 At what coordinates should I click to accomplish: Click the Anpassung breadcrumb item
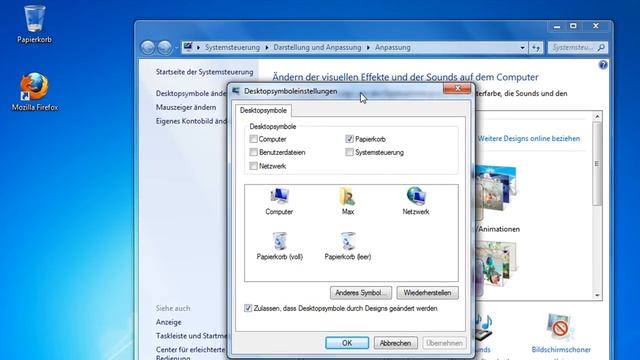pos(393,47)
